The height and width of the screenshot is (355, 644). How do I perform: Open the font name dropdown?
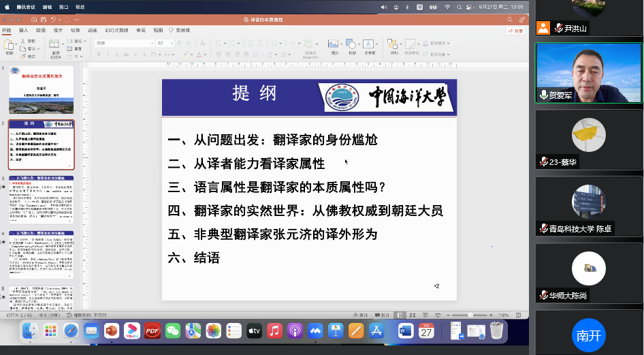point(125,42)
